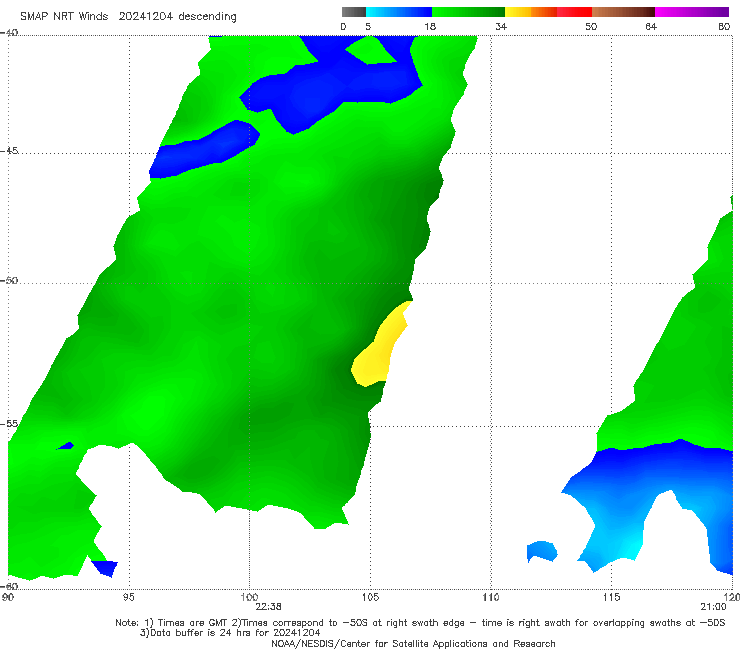Click the color bar label '80'

(x=724, y=26)
